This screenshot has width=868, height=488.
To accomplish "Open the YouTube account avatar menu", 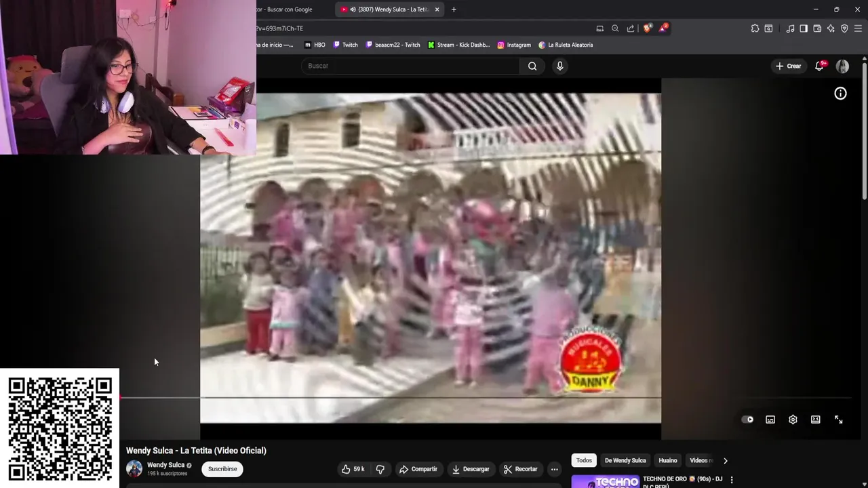I will tap(842, 66).
